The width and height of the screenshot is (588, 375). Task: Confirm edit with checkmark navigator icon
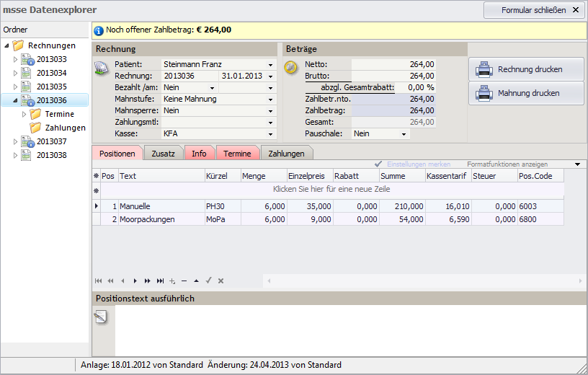[x=208, y=281]
